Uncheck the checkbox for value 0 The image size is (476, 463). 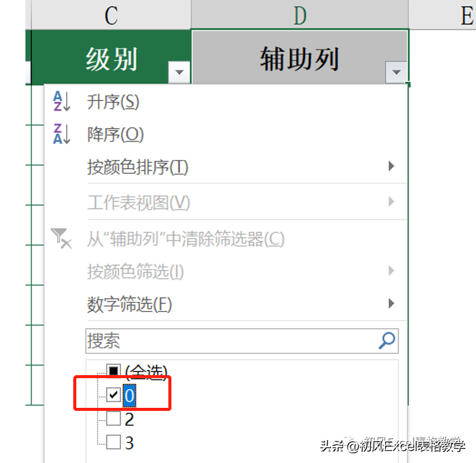tap(113, 395)
